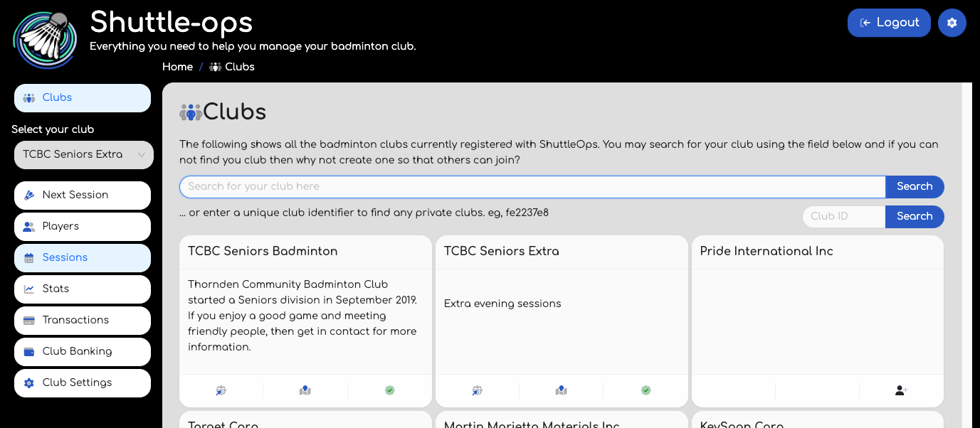This screenshot has width=980, height=428.
Task: Click green verified badge on TCBC Seniors Badminton
Action: pyautogui.click(x=389, y=390)
